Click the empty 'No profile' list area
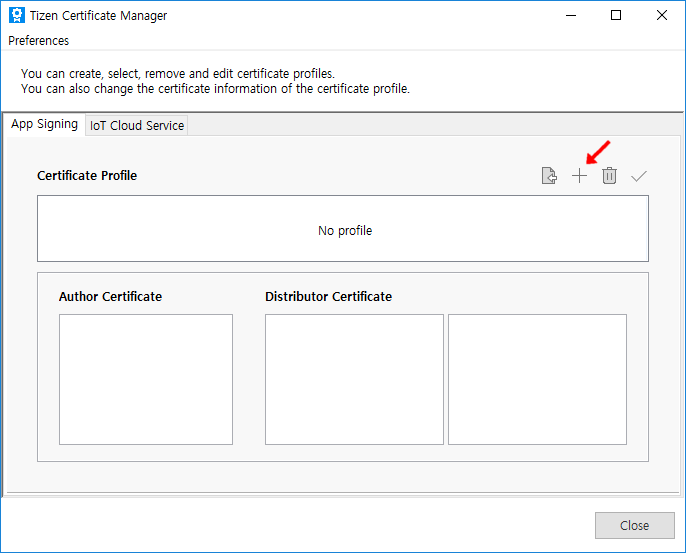Viewport: 686px width, 553px height. 343,229
